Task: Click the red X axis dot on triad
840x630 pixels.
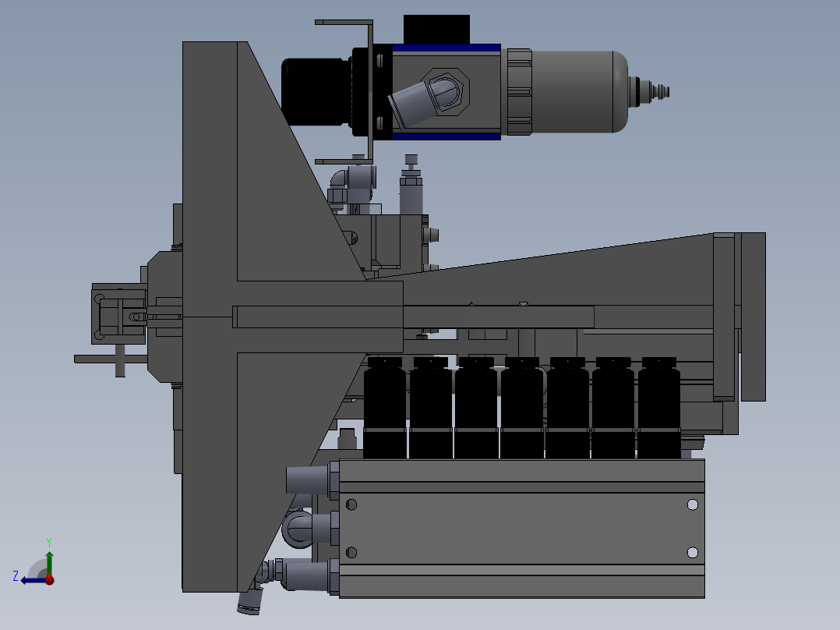Action: click(49, 579)
